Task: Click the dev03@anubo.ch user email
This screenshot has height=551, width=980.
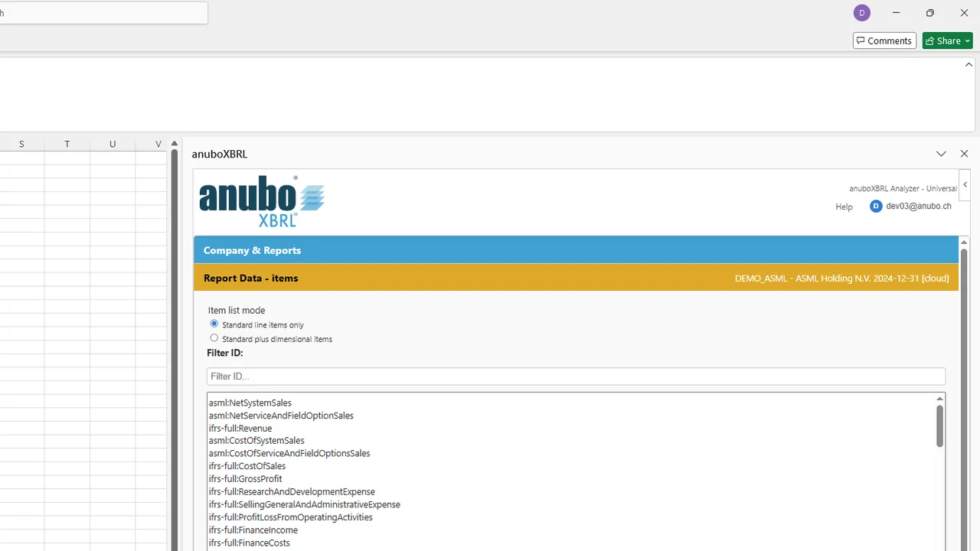Action: coord(919,207)
